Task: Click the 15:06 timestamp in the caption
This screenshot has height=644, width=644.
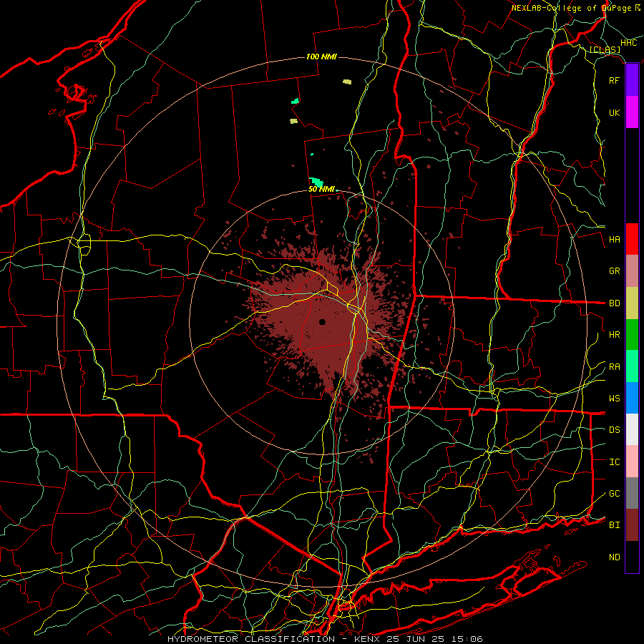Action: 466,639
